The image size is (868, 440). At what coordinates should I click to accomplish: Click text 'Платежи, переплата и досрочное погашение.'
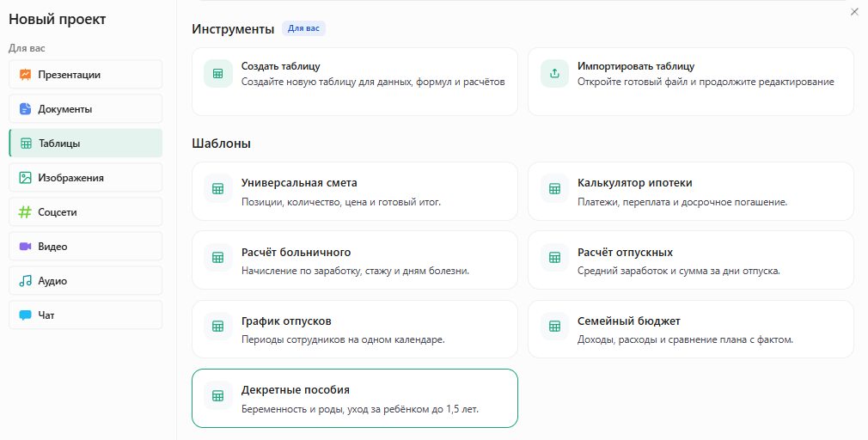tap(682, 202)
